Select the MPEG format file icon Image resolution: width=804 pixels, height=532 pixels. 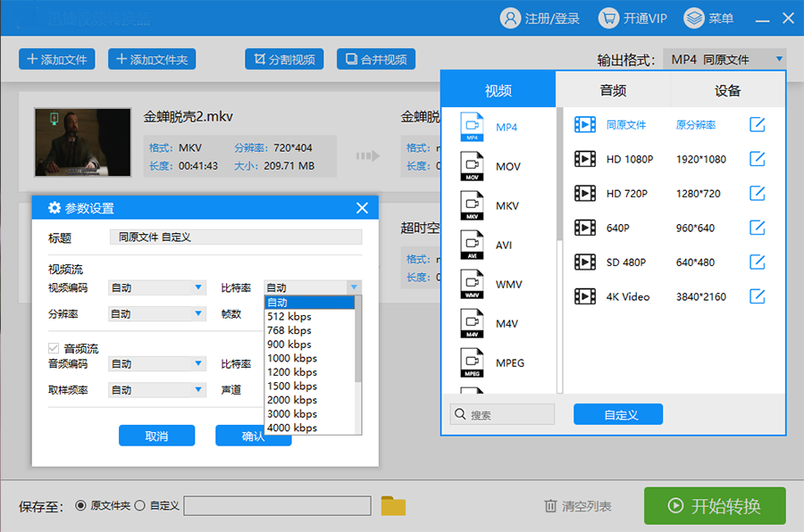[x=472, y=363]
